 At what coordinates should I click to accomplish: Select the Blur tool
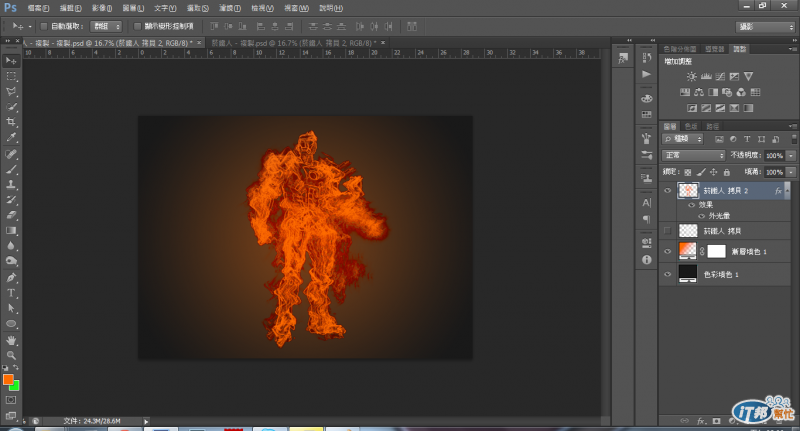(x=11, y=246)
